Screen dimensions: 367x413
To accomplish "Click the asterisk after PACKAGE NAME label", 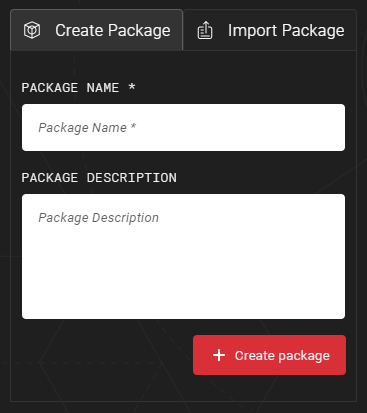I will (132, 87).
